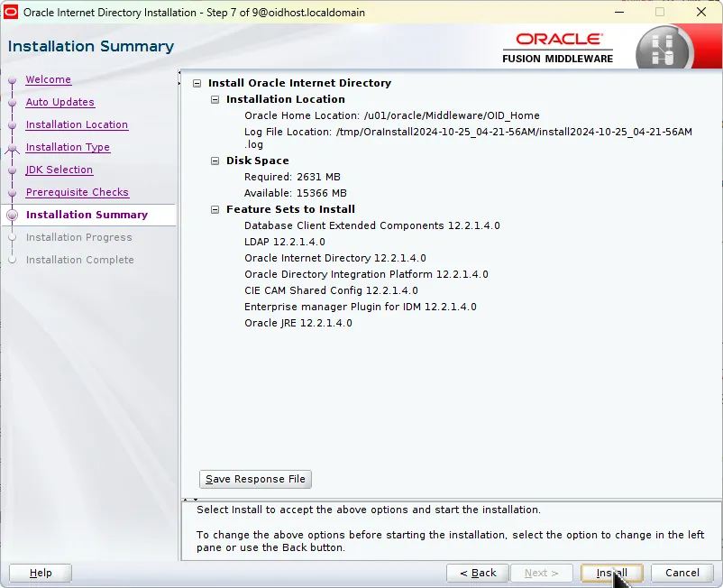Select the LDAP 12.2.1.4.0 row

click(x=285, y=242)
